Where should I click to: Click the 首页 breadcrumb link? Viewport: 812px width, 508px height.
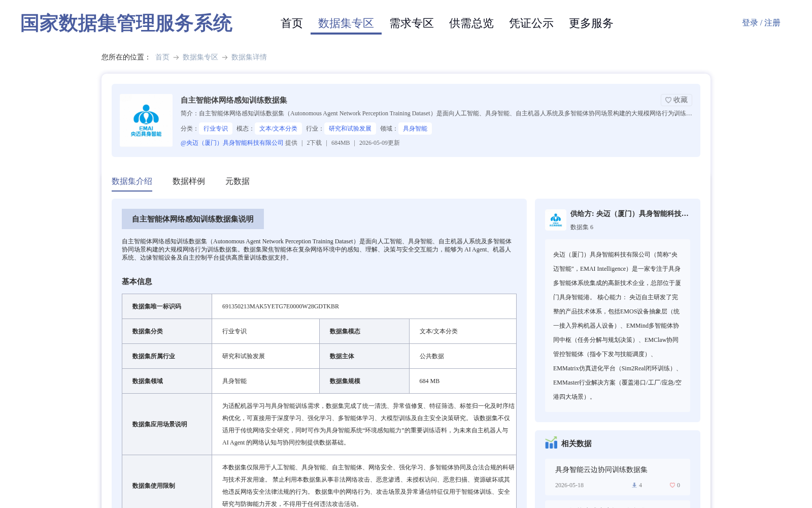click(x=162, y=57)
